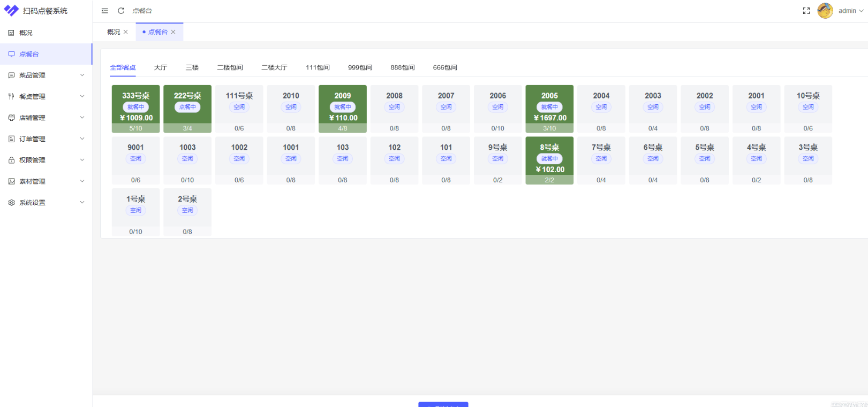Viewport: 868px width, 407px height.
Task: Switch to the 大厅 tab
Action: pyautogui.click(x=161, y=67)
